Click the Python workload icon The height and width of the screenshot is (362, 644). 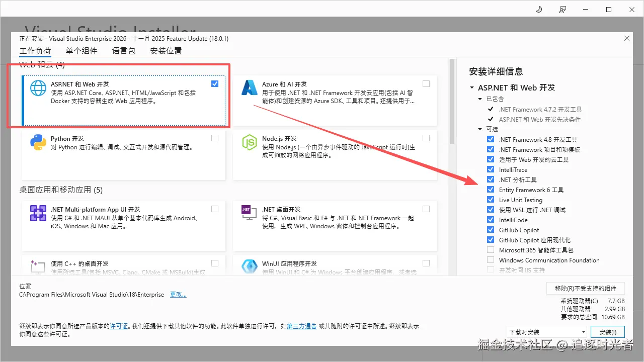38,142
